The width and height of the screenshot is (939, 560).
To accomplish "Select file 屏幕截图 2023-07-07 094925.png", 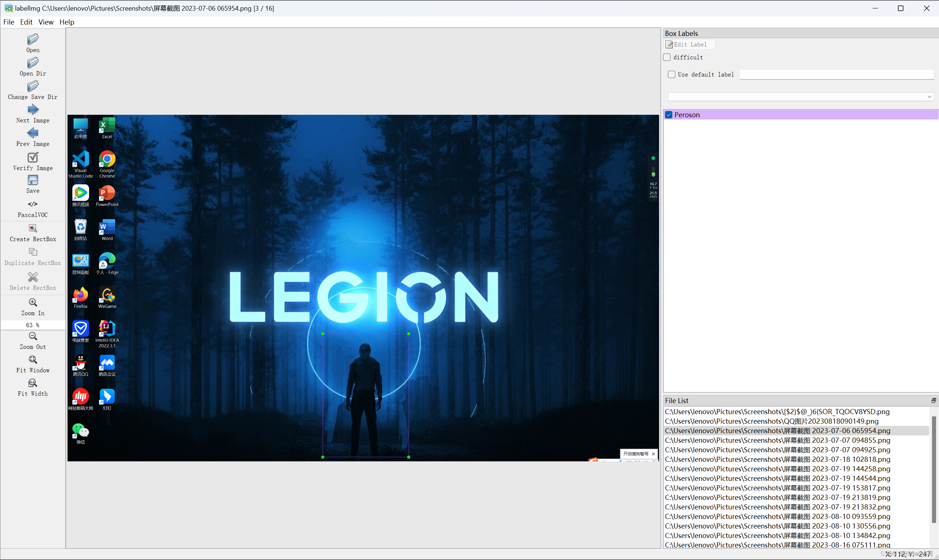I will [x=796, y=450].
